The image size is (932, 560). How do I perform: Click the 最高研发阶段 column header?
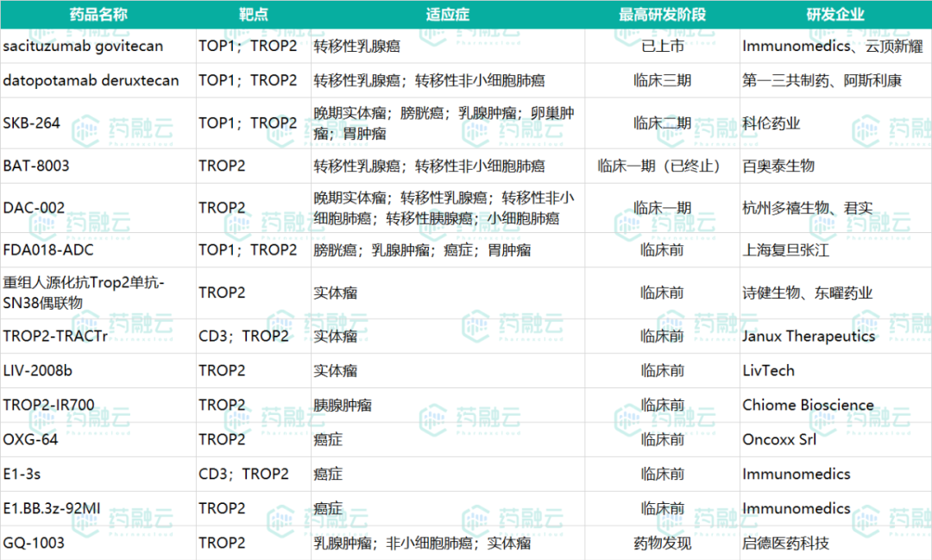tap(662, 15)
